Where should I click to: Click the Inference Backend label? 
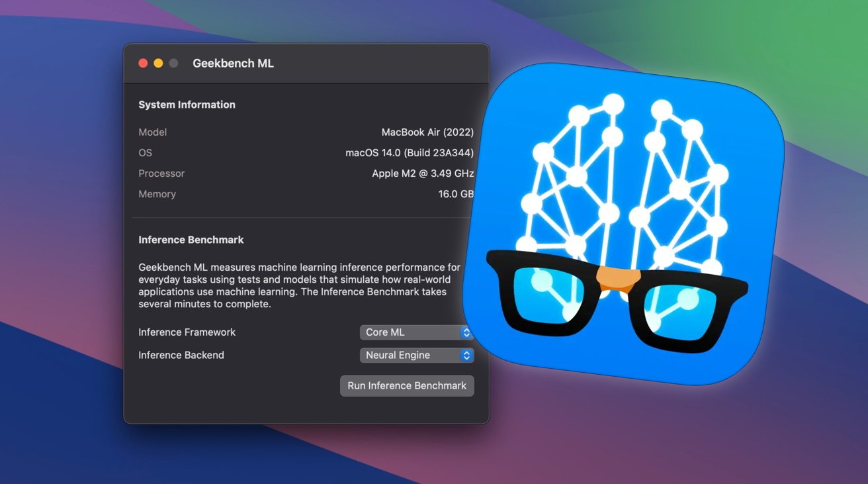pyautogui.click(x=181, y=356)
